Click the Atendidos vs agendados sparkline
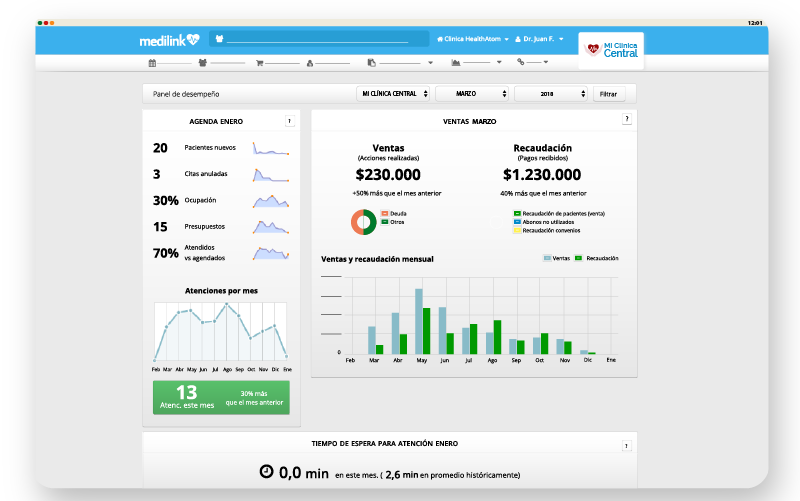This screenshot has width=800, height=501. tap(270, 253)
